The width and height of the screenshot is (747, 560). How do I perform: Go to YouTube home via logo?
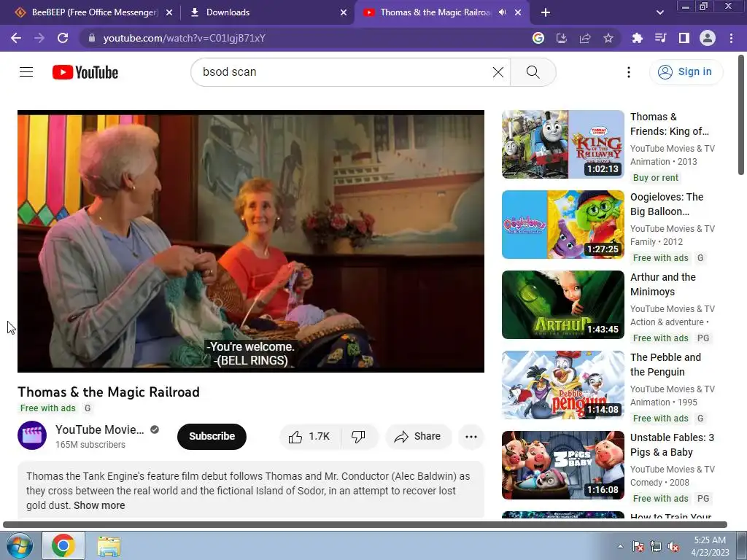coord(85,72)
